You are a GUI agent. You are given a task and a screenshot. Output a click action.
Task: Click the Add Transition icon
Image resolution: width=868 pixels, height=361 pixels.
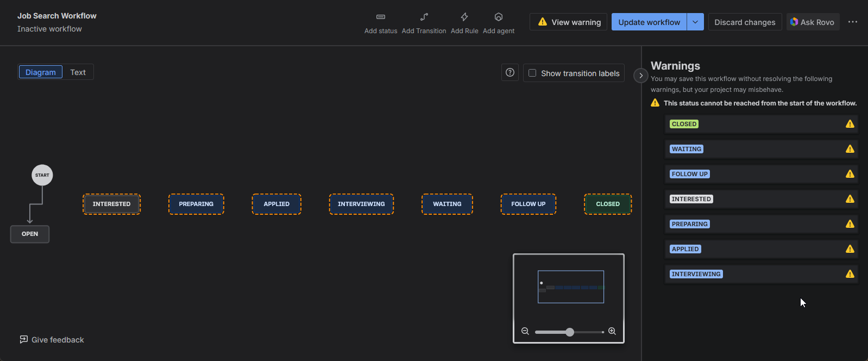click(x=424, y=17)
